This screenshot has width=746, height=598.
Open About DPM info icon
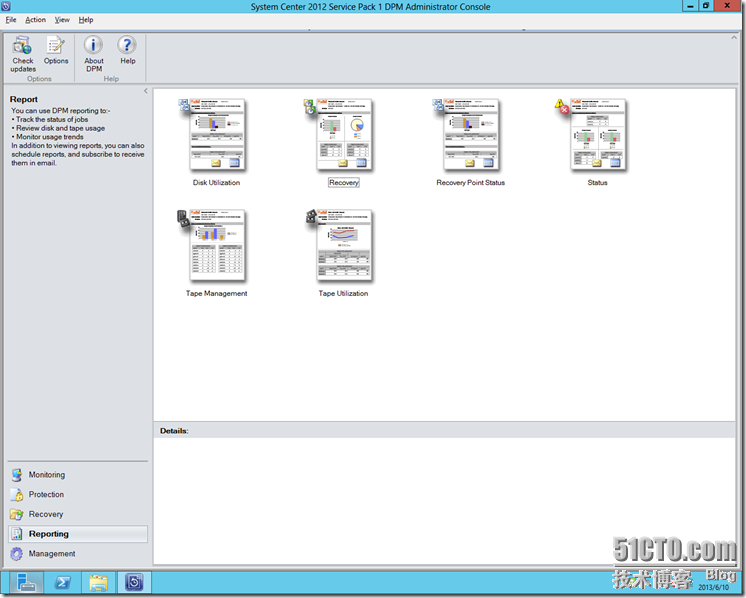coord(93,45)
